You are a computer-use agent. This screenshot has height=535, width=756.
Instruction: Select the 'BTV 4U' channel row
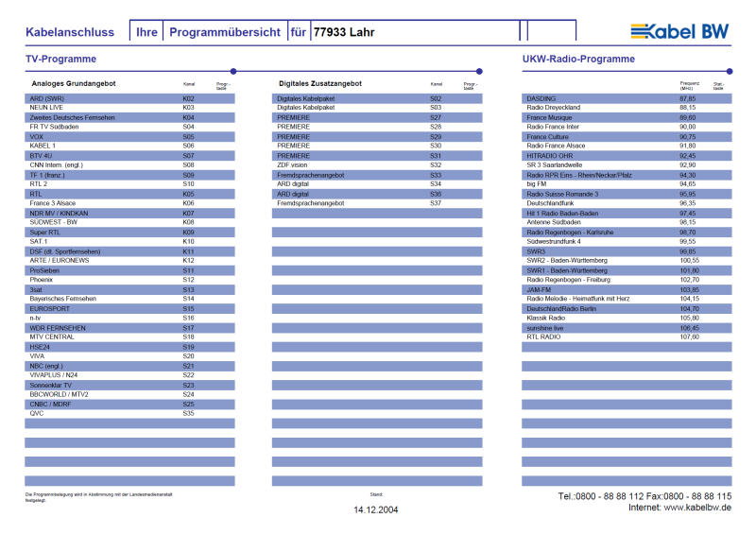point(129,156)
